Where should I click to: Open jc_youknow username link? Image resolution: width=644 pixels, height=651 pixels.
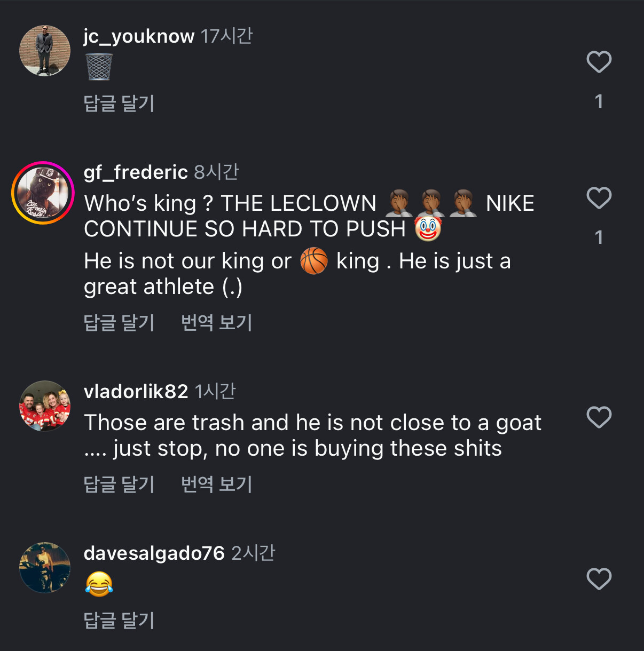139,36
